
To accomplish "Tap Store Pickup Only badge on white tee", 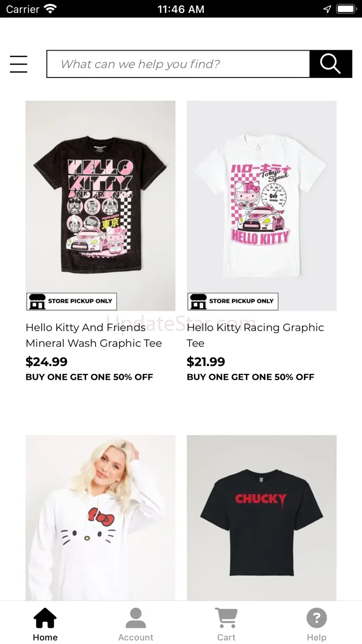I will coord(233,301).
